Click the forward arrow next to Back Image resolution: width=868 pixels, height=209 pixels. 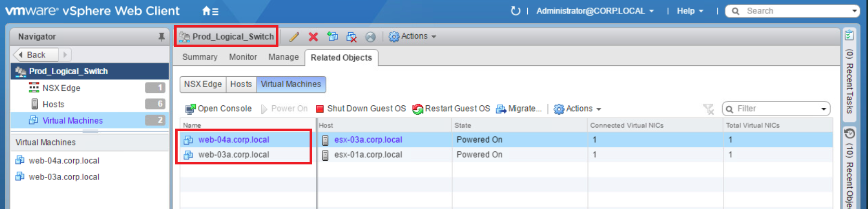[x=65, y=55]
